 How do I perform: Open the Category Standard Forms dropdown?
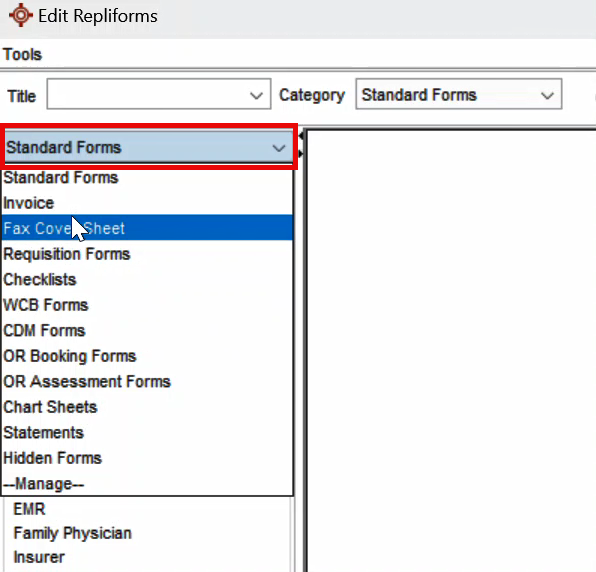pyautogui.click(x=458, y=94)
